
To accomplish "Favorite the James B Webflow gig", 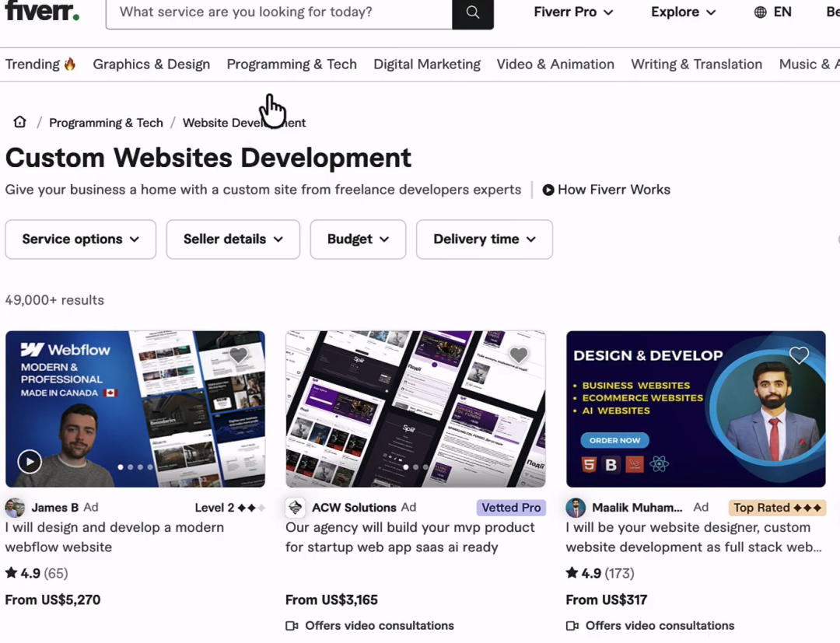I will [x=239, y=355].
